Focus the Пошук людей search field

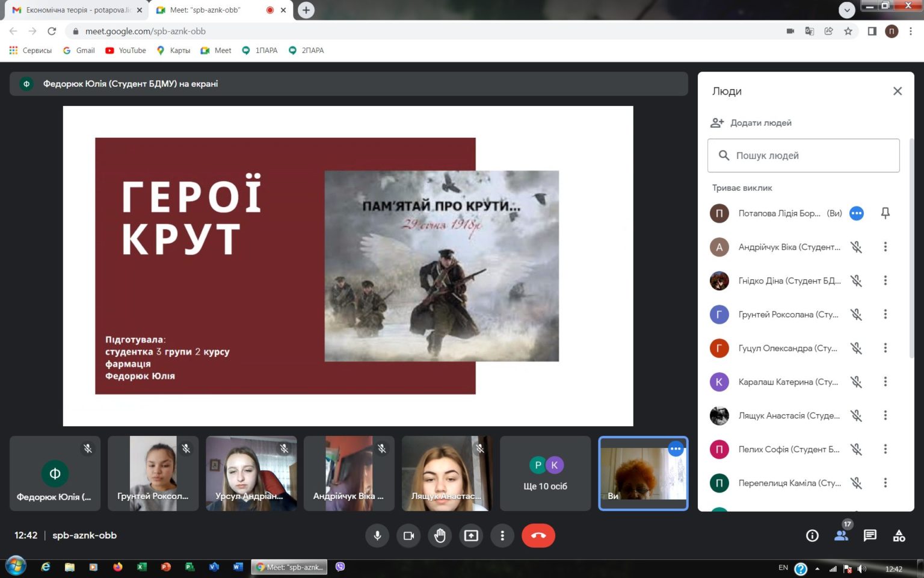[x=803, y=155]
